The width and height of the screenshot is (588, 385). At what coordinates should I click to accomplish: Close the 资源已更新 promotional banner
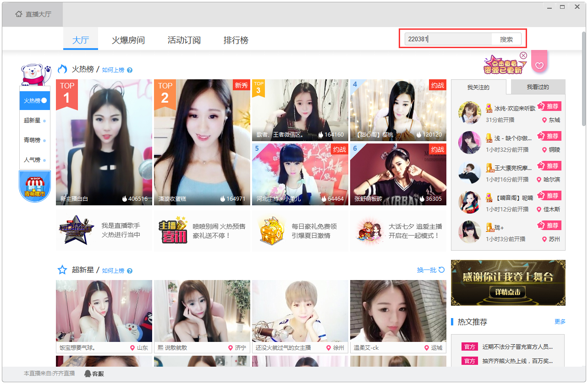pos(523,55)
